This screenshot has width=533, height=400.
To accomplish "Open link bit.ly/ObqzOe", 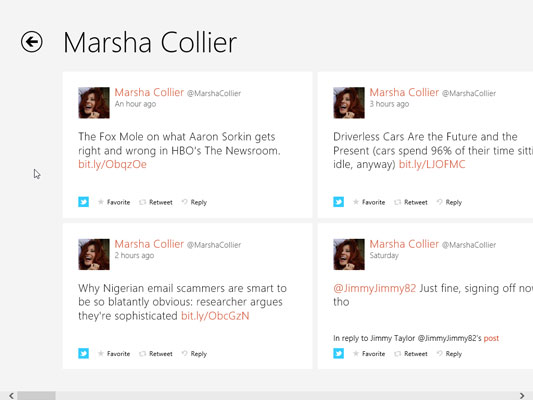I will [x=113, y=164].
